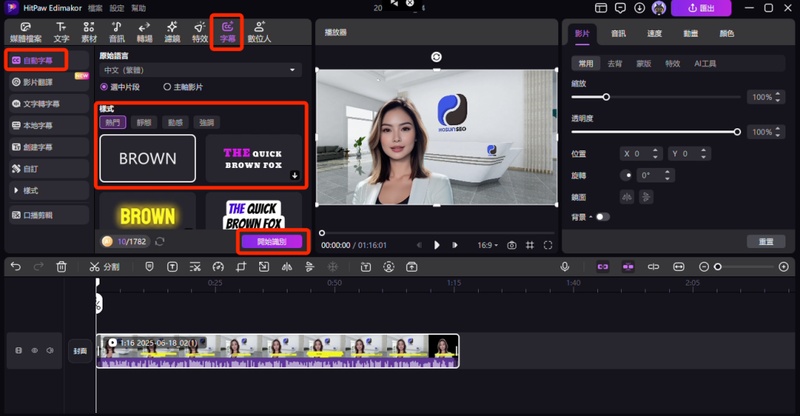Open the 數位人 digital human panel
This screenshot has width=800, height=416.
point(260,30)
